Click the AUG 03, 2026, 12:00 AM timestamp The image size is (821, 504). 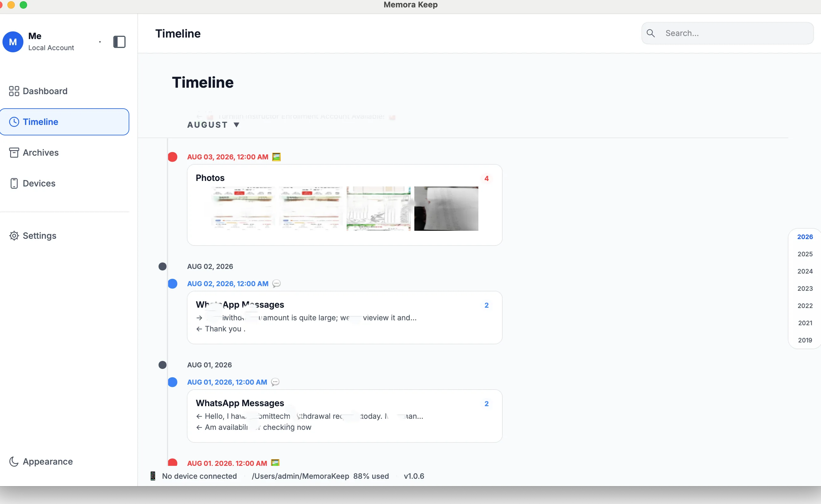point(228,157)
